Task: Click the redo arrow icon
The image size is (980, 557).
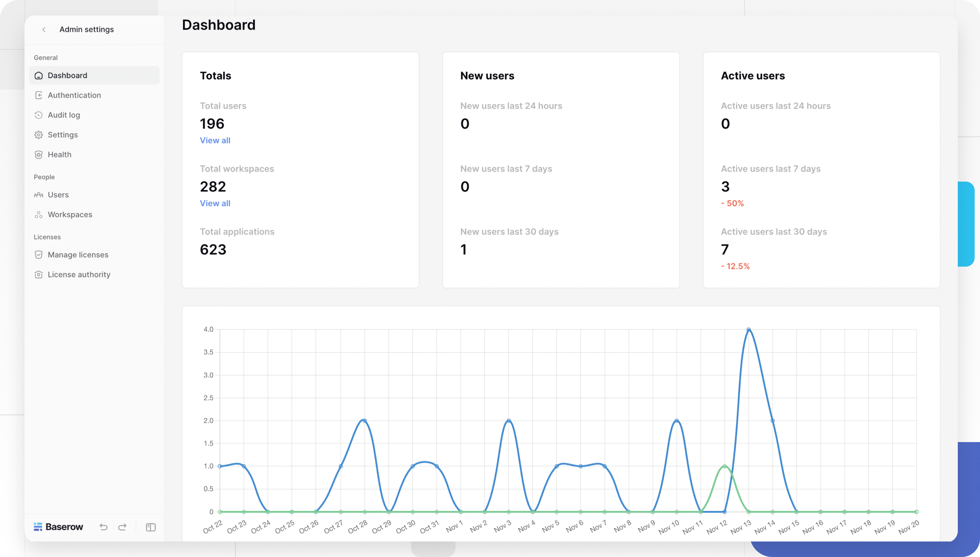Action: point(122,527)
